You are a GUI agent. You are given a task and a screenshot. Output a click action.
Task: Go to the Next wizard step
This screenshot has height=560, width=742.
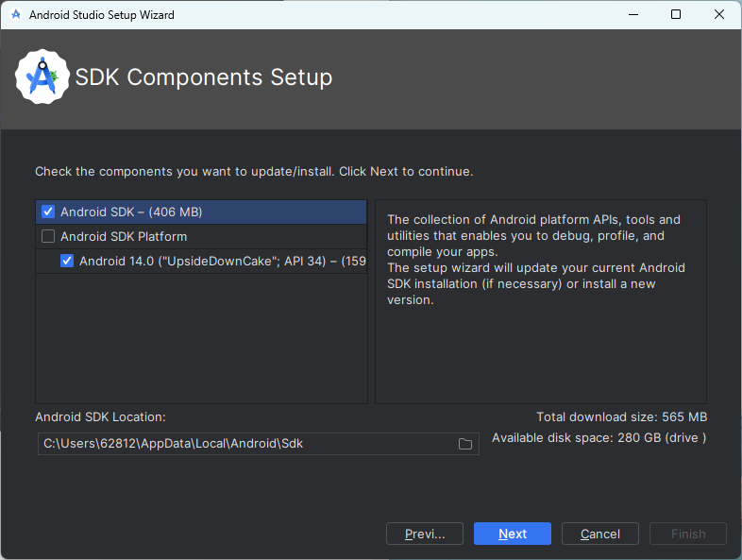[x=513, y=534]
